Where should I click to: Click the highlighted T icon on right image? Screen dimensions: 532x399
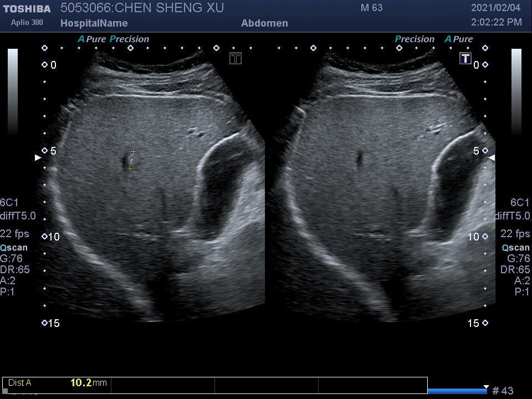tap(465, 58)
